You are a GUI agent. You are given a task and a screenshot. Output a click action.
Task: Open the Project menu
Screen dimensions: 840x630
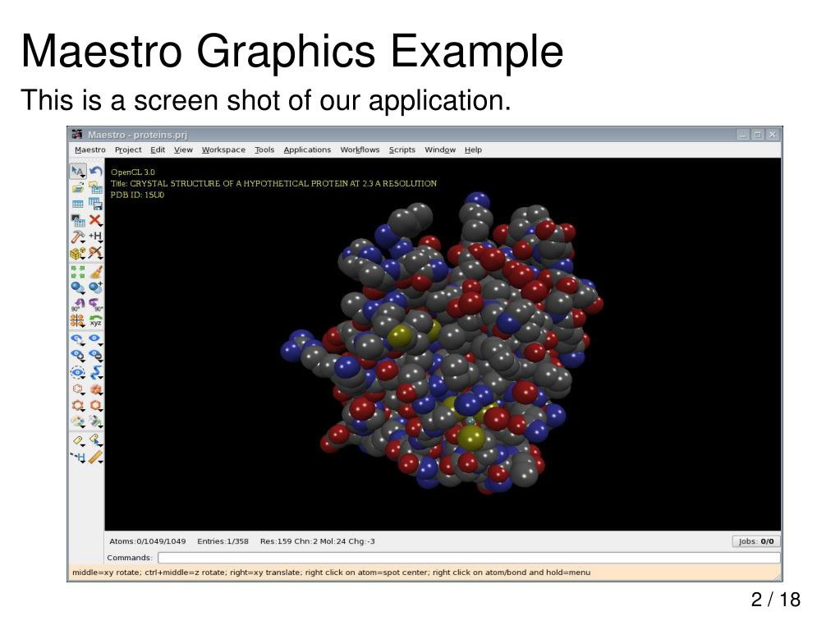(128, 150)
